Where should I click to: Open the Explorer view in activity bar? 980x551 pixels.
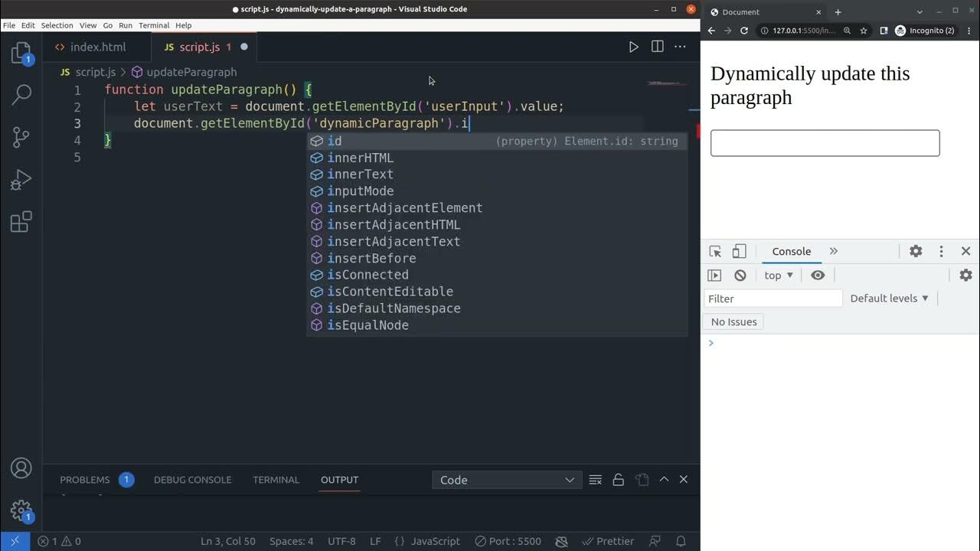click(x=21, y=54)
